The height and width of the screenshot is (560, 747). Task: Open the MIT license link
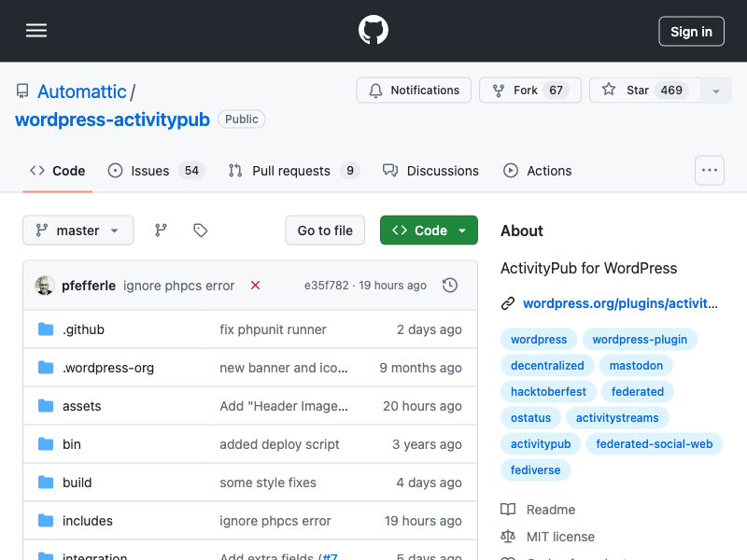[547, 537]
